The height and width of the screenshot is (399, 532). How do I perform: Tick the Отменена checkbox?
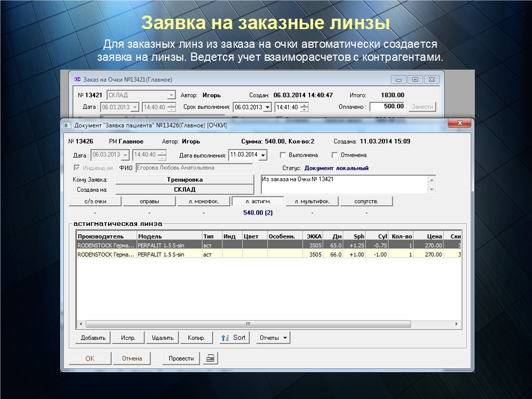(x=335, y=155)
